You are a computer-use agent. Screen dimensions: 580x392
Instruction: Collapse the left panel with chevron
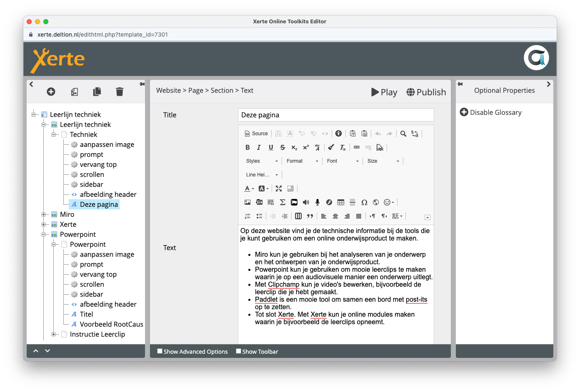[31, 84]
